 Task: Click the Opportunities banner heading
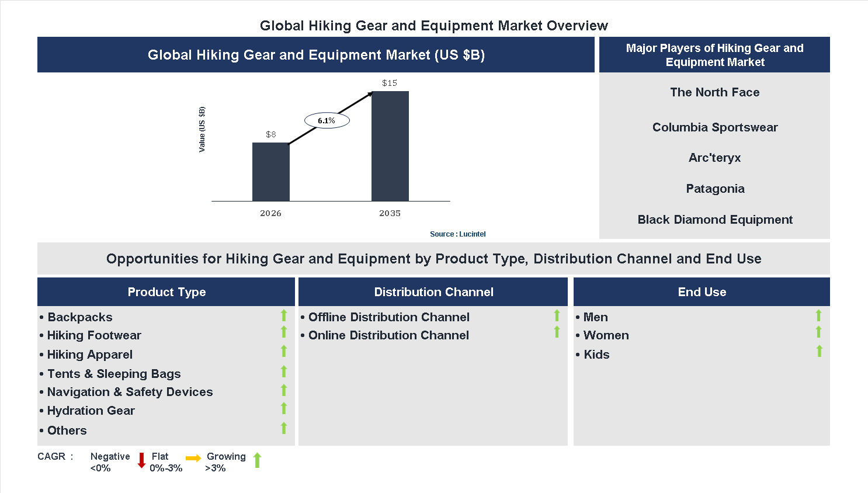[x=433, y=258]
